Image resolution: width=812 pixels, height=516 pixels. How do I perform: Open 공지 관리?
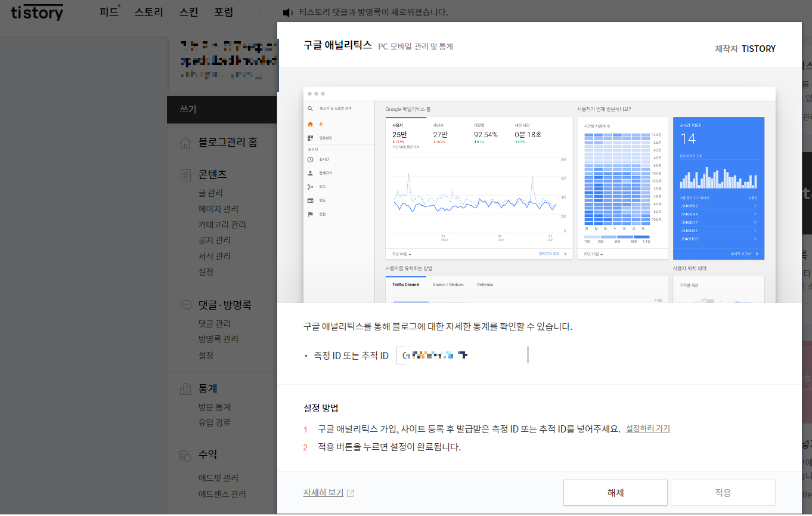pyautogui.click(x=215, y=240)
